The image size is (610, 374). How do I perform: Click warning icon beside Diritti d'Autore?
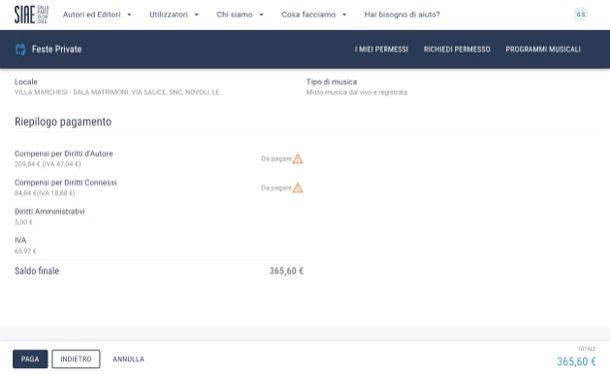[x=298, y=159]
